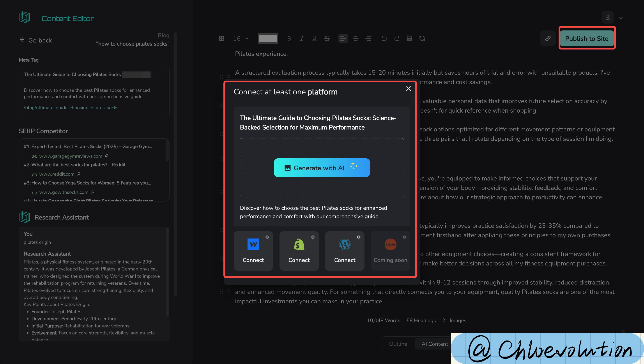The image size is (644, 364).
Task: Click the 21 Images counter
Action: tap(454, 320)
